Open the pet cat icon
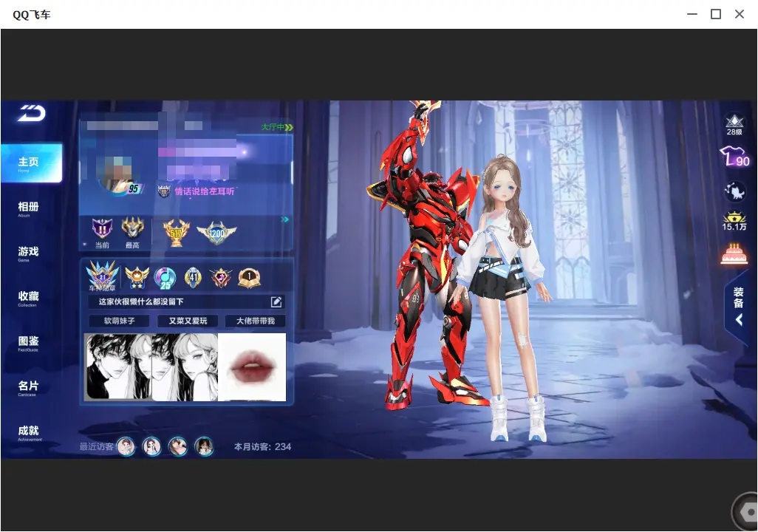 point(735,191)
